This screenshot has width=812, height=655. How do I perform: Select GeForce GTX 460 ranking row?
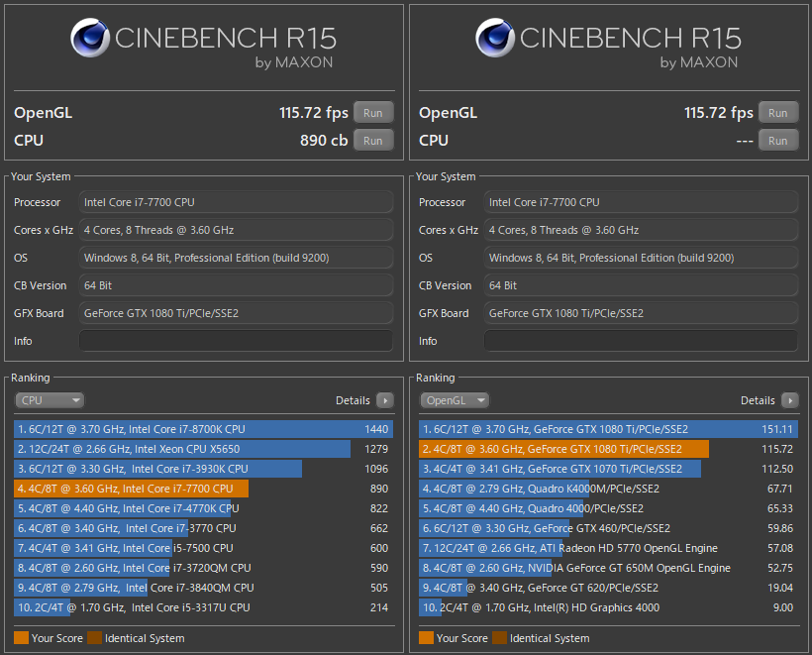tap(608, 528)
